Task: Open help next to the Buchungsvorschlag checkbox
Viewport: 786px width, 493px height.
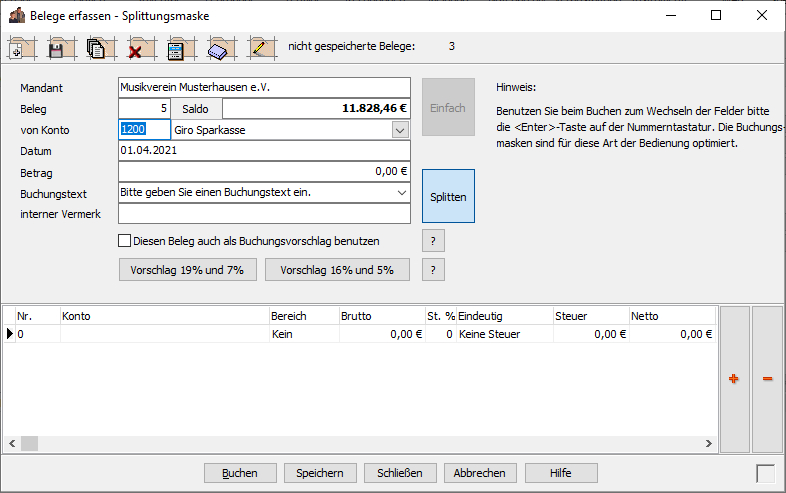Action: point(433,241)
